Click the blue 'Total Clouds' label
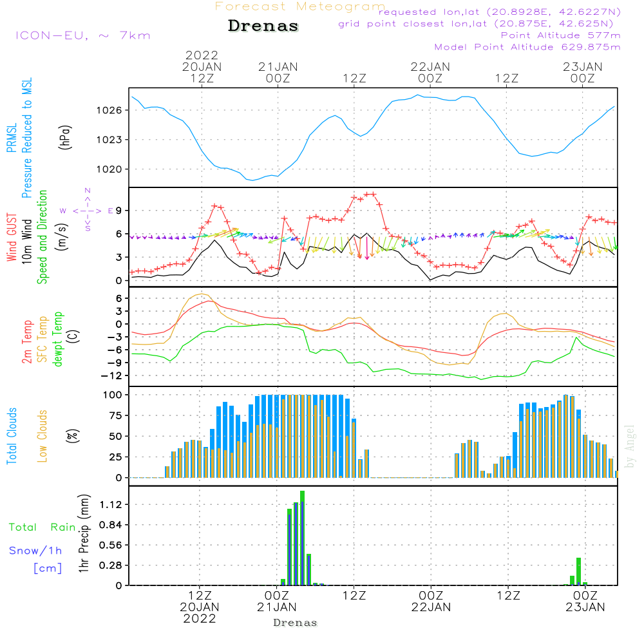Viewport: 644px width, 644px height. (12, 436)
